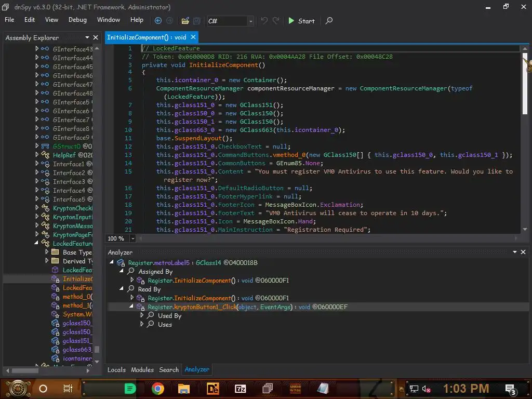Viewport: 532px width, 399px height.
Task: Click the Undo arrow in toolbar
Action: tap(264, 21)
